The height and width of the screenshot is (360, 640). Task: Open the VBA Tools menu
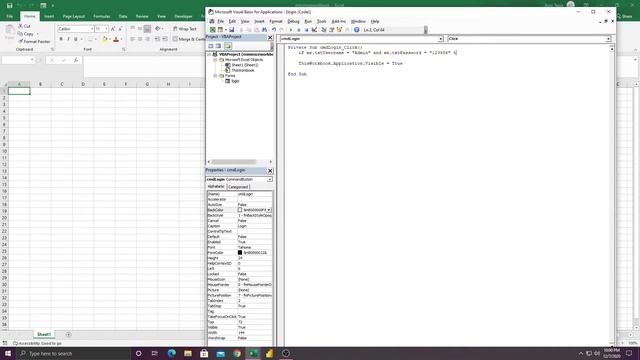click(322, 21)
